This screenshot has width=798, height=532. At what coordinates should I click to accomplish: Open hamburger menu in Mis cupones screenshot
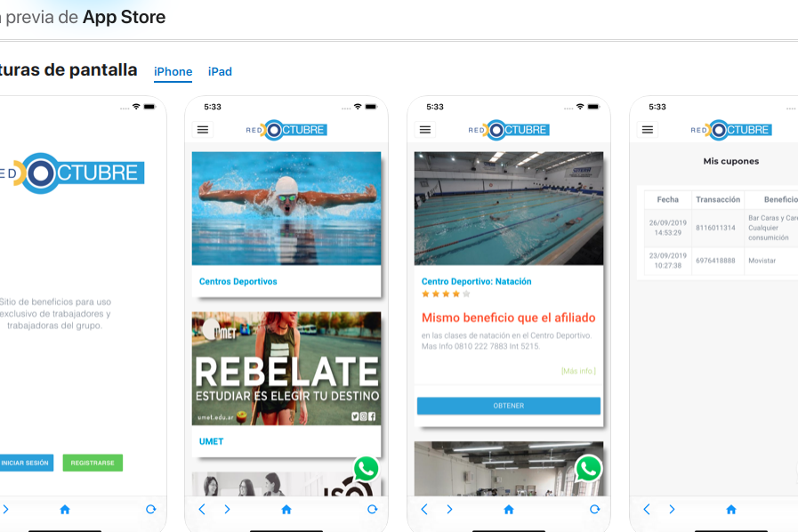648,130
